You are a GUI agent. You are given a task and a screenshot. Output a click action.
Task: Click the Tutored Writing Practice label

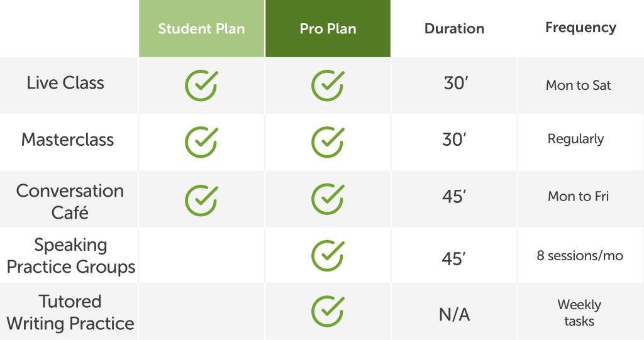coord(70,312)
